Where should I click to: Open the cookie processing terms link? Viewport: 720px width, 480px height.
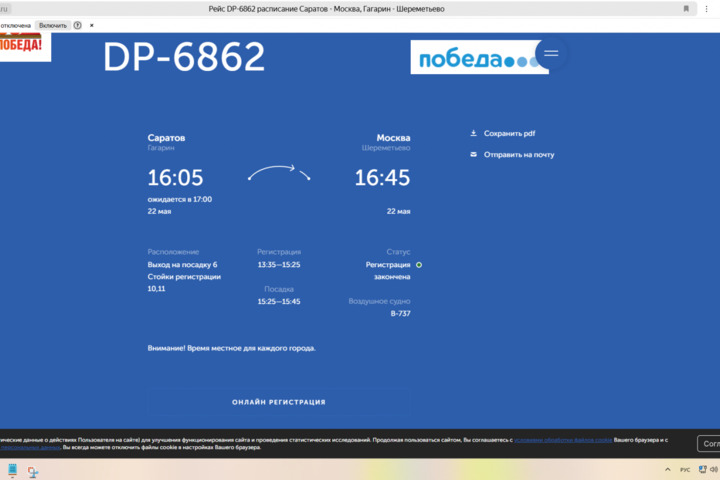pos(563,440)
